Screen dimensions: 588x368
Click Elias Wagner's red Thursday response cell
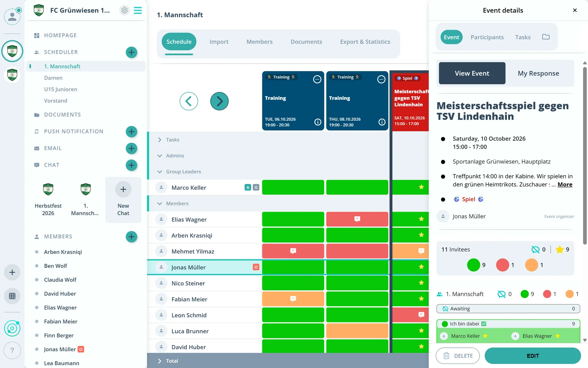357,219
